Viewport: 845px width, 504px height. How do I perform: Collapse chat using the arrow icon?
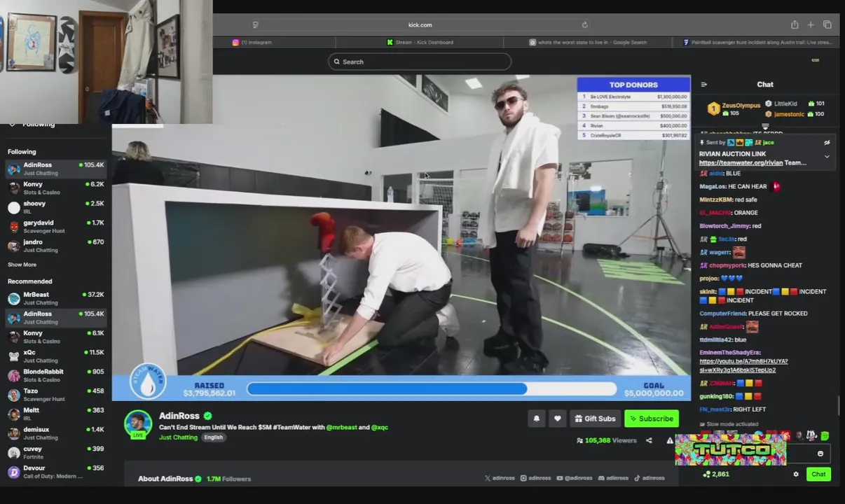coord(704,85)
